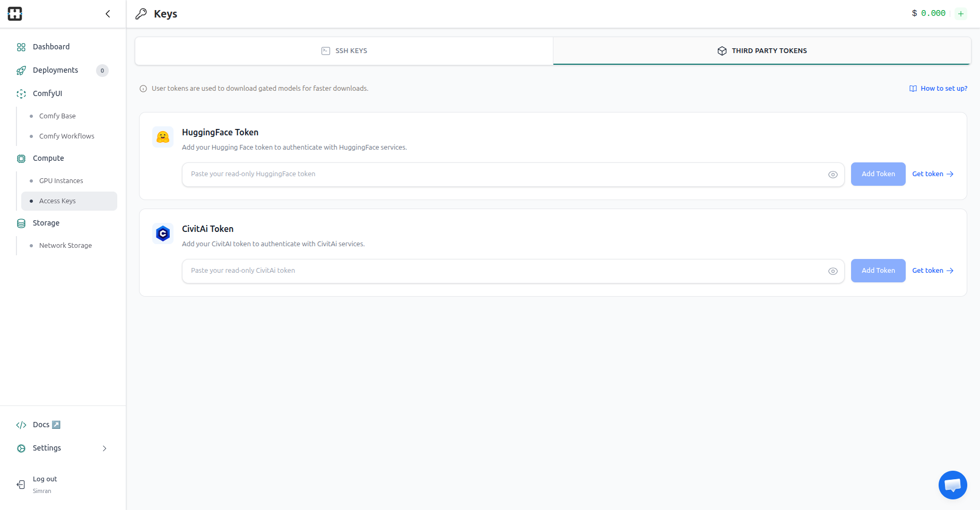Screen dimensions: 980x510
Task: Open Network Storage
Action: (65, 245)
